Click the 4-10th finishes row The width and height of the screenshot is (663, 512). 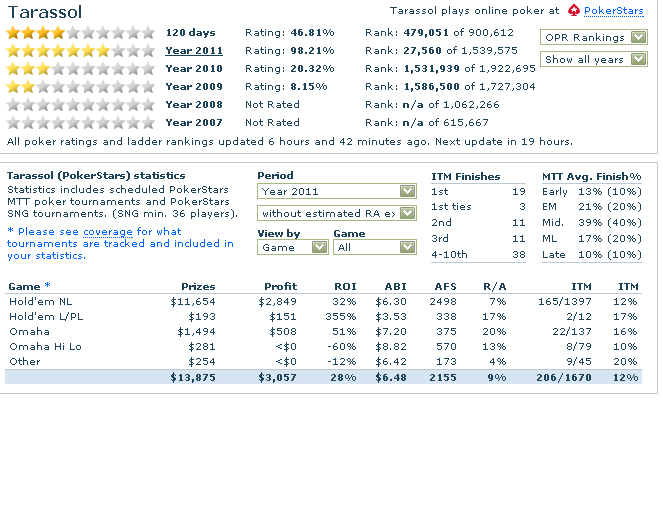(x=478, y=255)
